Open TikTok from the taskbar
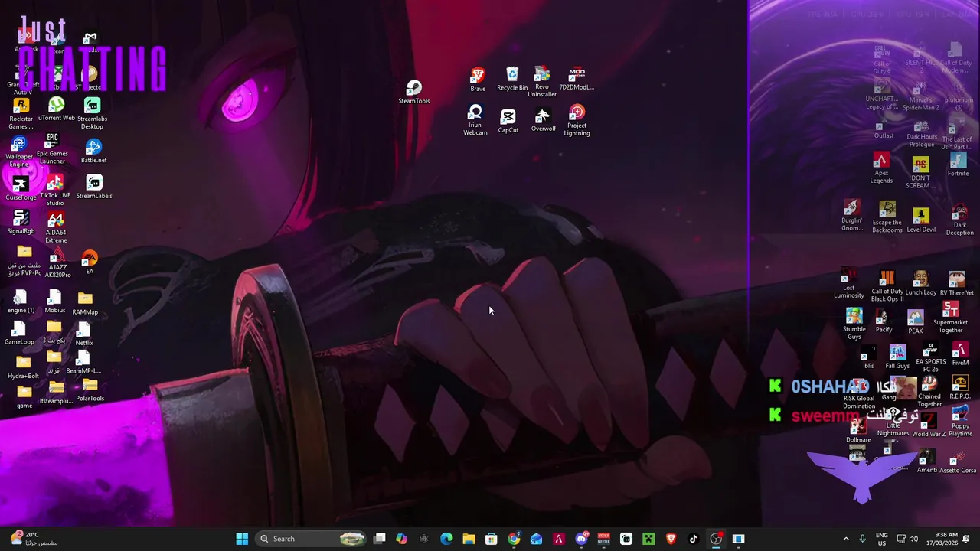980x551 pixels. click(693, 539)
